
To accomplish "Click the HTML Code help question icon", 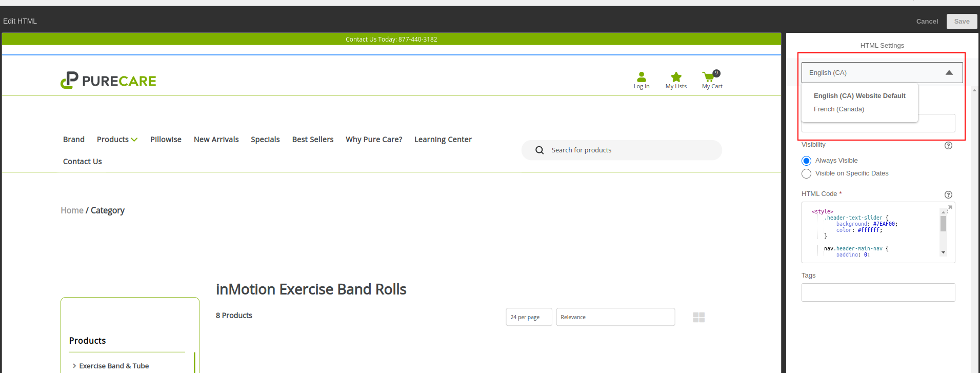I will pyautogui.click(x=948, y=194).
